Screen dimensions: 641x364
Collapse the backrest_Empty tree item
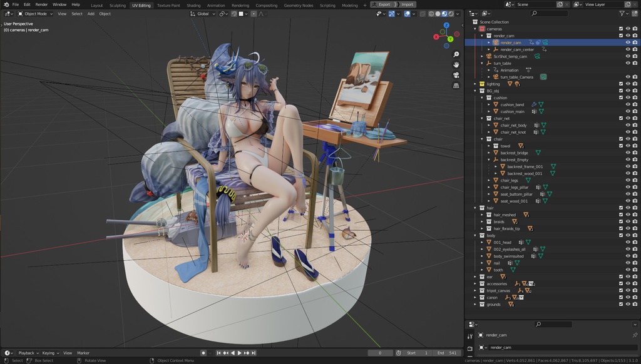(489, 159)
